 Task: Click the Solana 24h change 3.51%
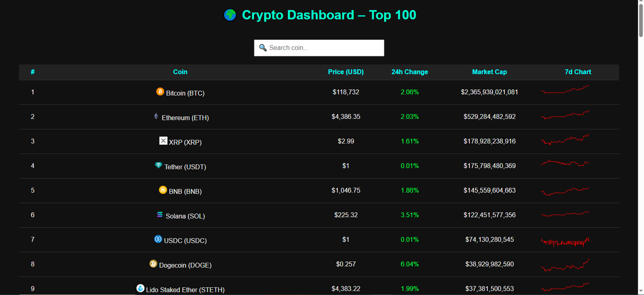[409, 215]
